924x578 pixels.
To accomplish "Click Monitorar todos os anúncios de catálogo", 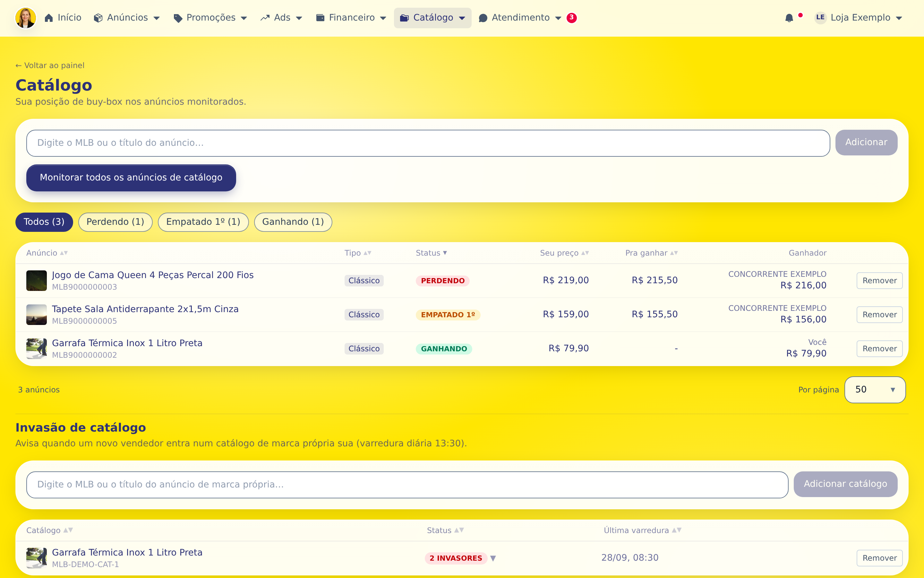I will pos(131,178).
